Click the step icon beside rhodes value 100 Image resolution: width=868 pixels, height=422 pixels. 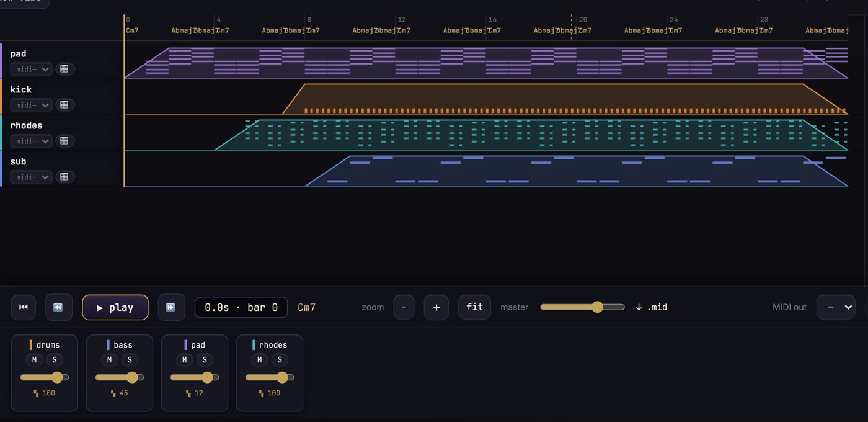pos(262,393)
